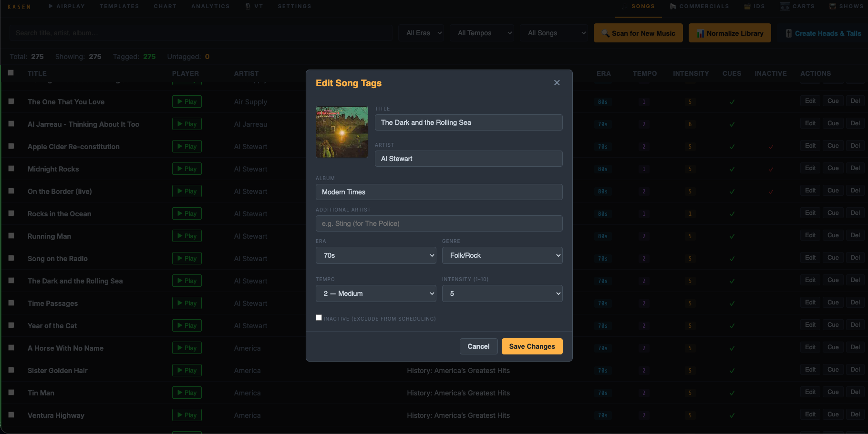Click Edit for Al Jarreau Thinking About It Too
The image size is (868, 434).
click(810, 123)
